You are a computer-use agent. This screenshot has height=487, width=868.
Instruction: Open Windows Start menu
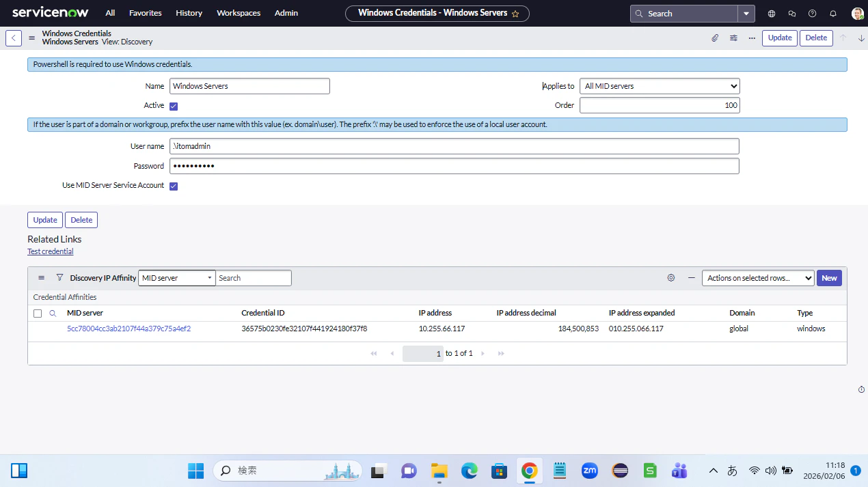click(196, 471)
